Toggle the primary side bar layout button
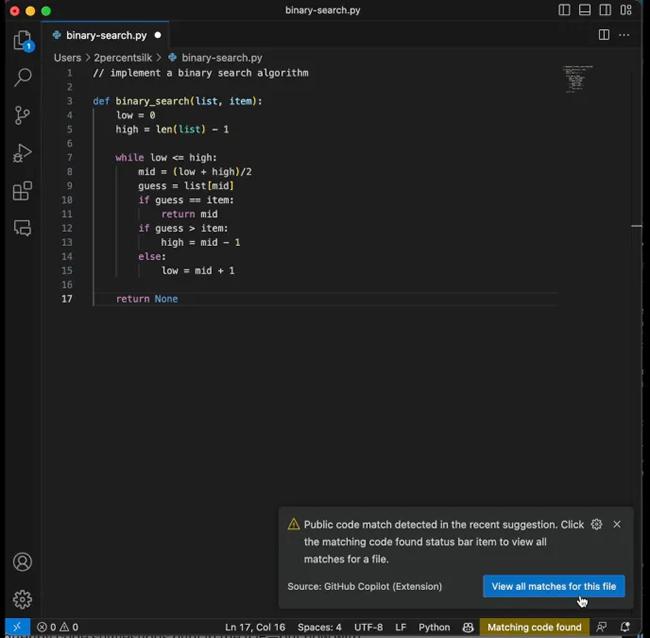Image resolution: width=650 pixels, height=638 pixels. (x=564, y=10)
